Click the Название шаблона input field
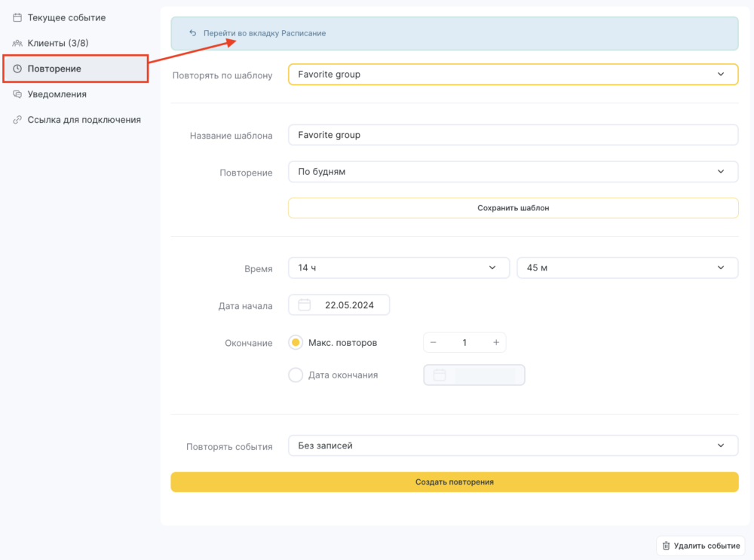Screen dimensions: 754x560 point(513,135)
